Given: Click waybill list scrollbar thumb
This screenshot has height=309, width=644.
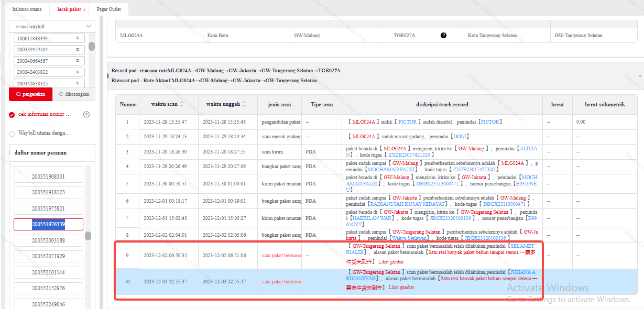Looking at the screenshot, I should tap(92, 46).
